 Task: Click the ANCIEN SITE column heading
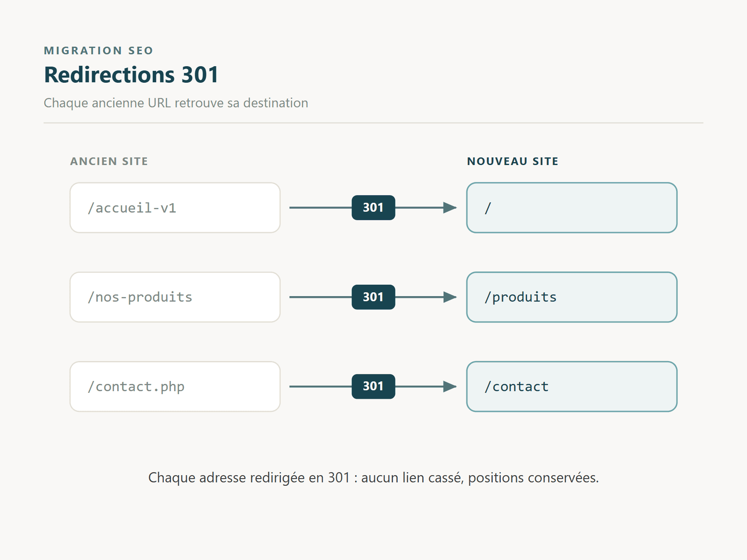click(x=109, y=161)
